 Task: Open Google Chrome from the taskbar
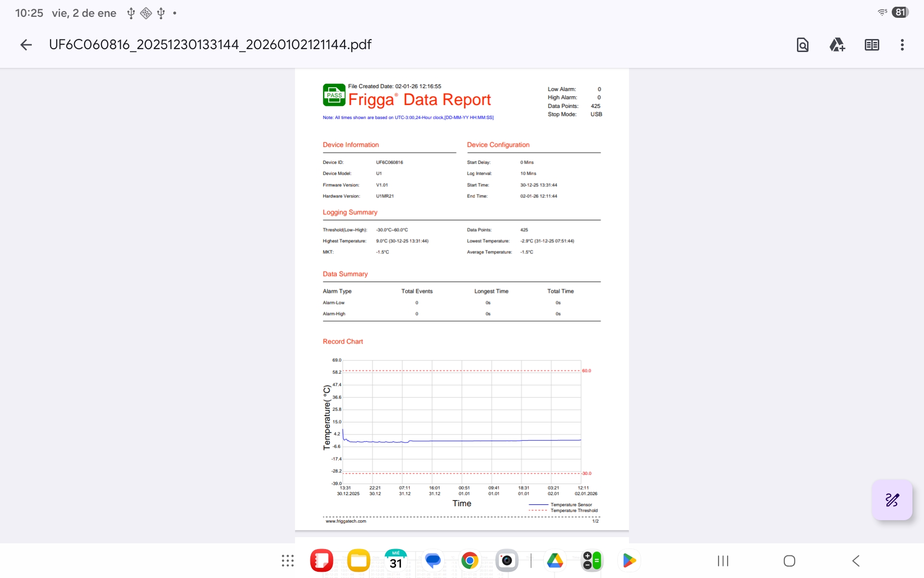click(x=470, y=561)
